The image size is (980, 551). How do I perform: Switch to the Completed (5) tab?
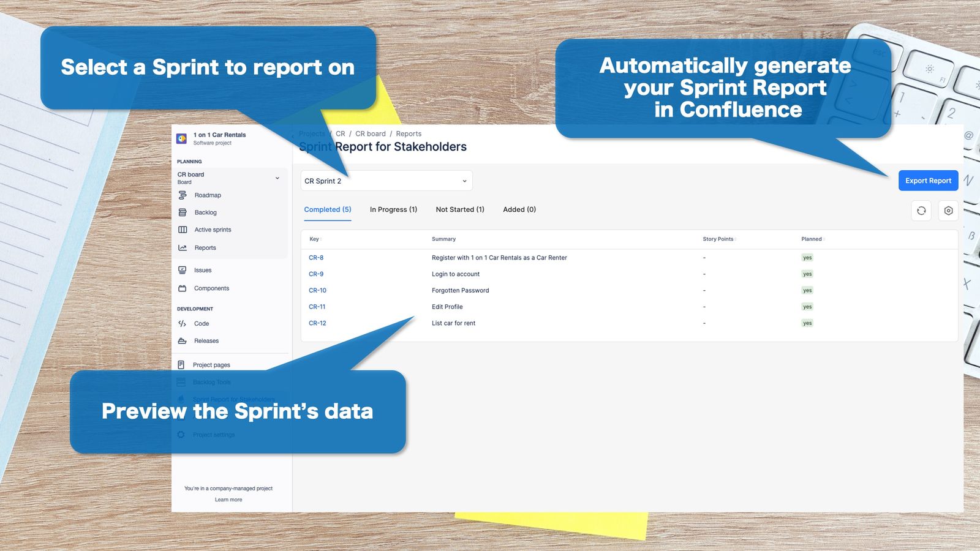coord(328,209)
